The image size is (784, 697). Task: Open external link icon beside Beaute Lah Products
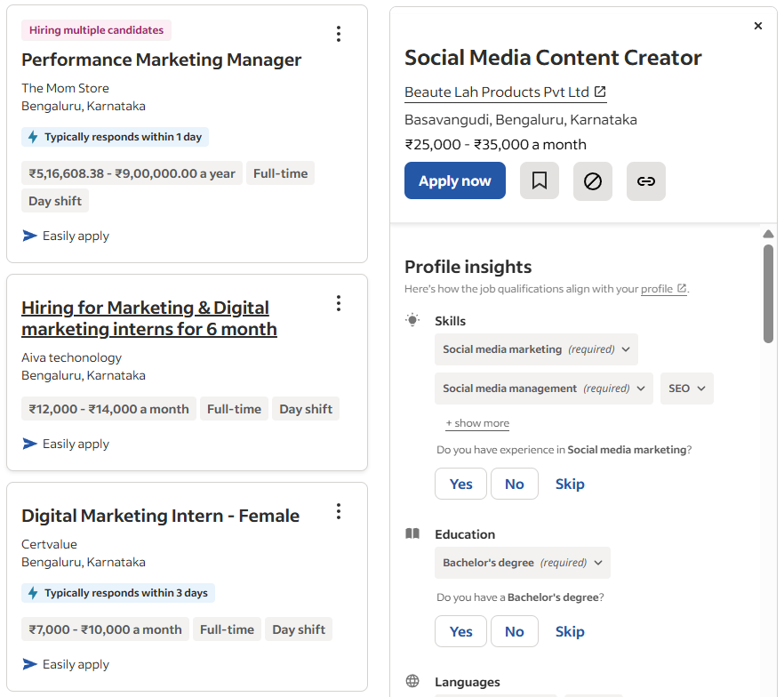pos(600,92)
